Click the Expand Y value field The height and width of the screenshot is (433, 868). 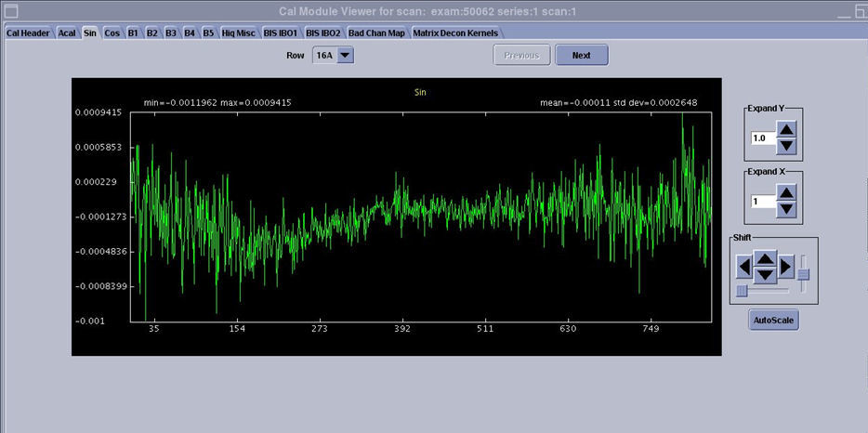(x=761, y=138)
